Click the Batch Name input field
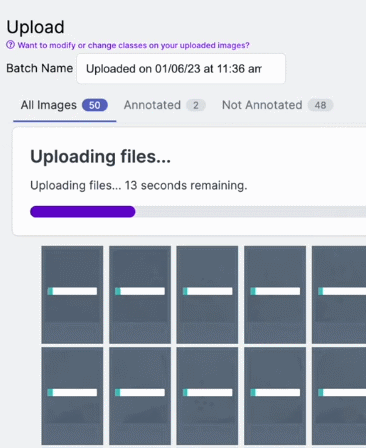This screenshot has width=366, height=448. (x=181, y=69)
